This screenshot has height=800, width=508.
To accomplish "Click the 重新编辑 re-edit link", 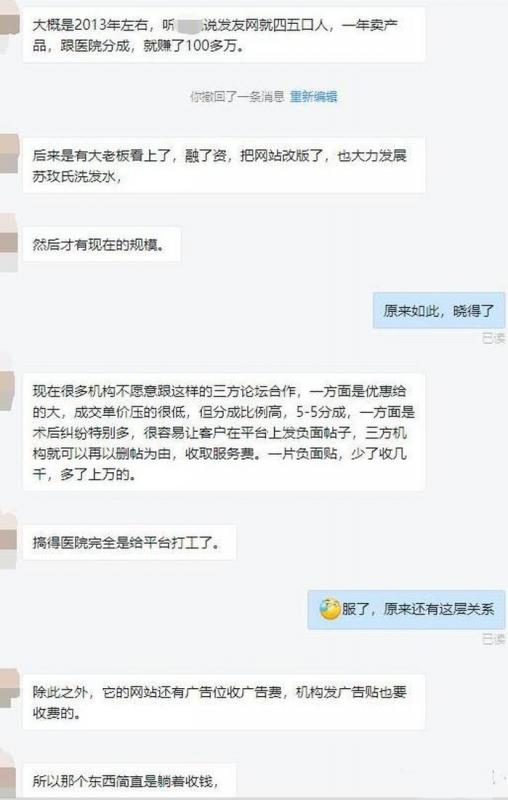I will click(314, 96).
